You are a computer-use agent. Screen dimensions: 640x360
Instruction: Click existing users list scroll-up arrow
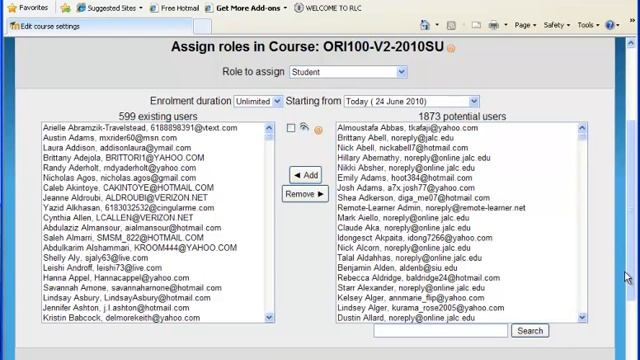click(269, 128)
